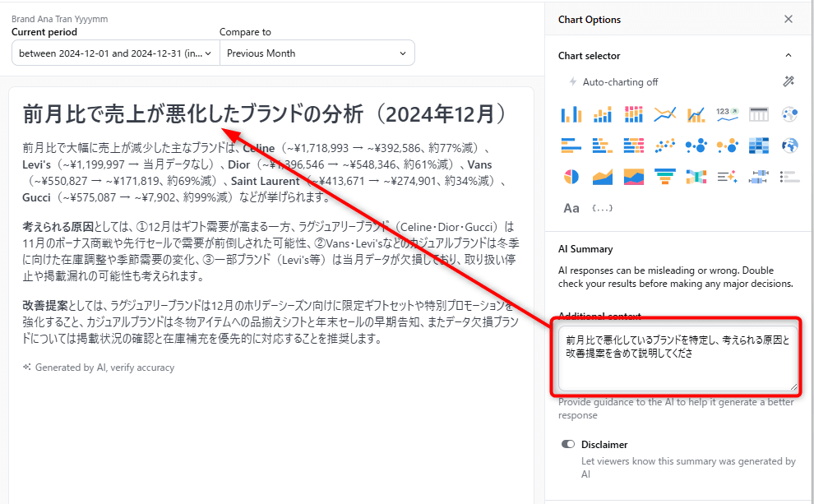The height and width of the screenshot is (504, 814).
Task: Pick the combo bar-and-line chart icon
Action: [696, 114]
